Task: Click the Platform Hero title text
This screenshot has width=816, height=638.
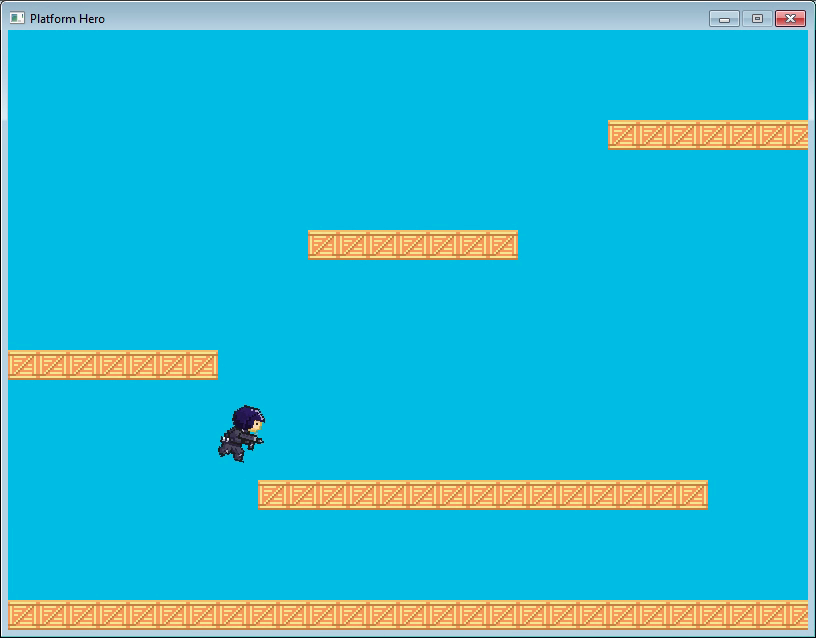Action: tap(67, 19)
